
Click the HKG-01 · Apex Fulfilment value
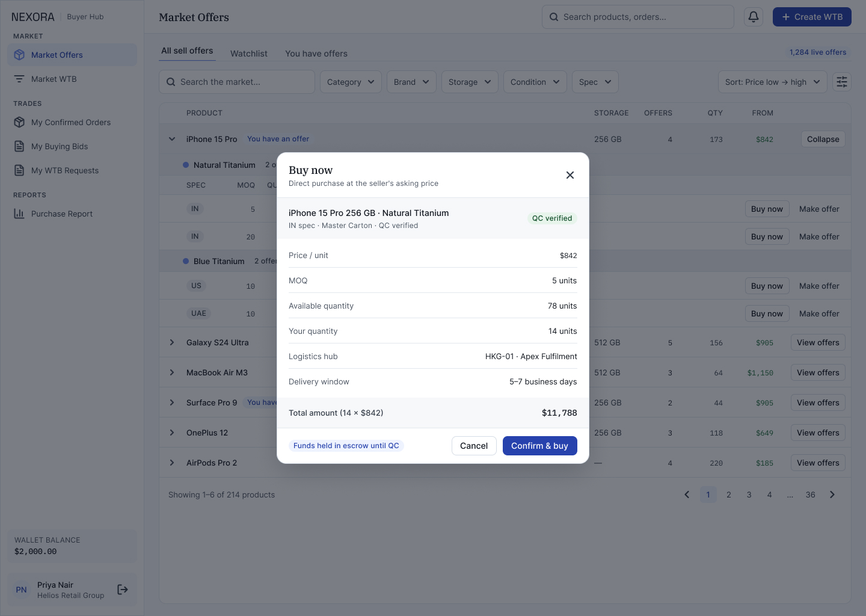click(531, 356)
